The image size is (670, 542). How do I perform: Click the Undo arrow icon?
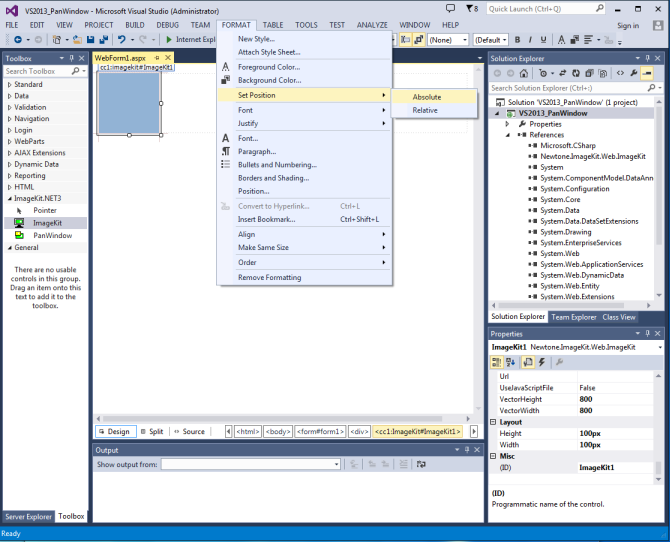(122, 40)
